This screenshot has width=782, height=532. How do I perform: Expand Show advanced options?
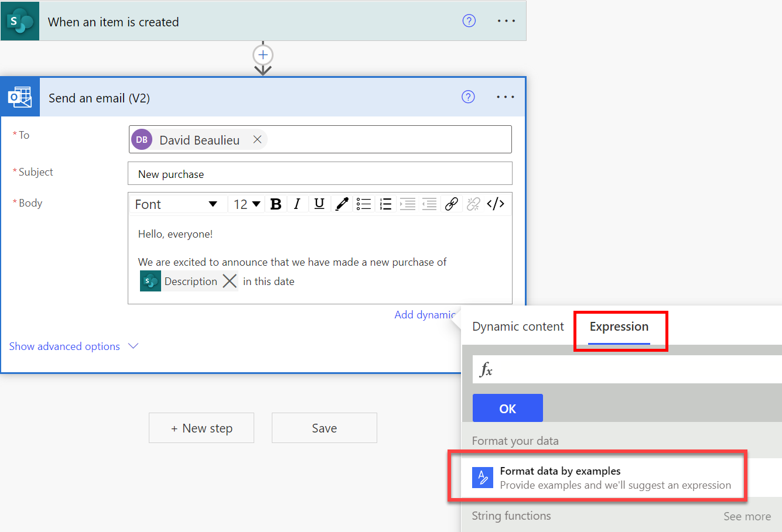click(x=64, y=346)
